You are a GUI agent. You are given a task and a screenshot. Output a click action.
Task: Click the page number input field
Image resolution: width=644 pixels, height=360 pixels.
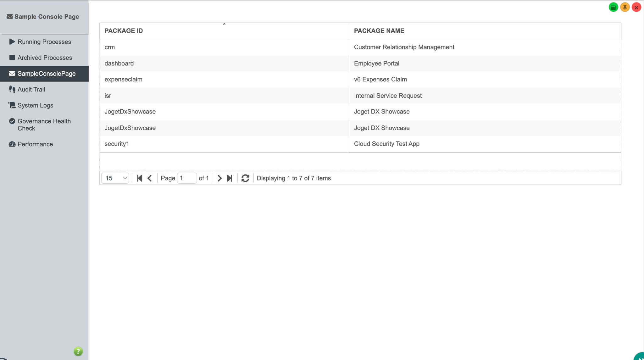tap(187, 178)
